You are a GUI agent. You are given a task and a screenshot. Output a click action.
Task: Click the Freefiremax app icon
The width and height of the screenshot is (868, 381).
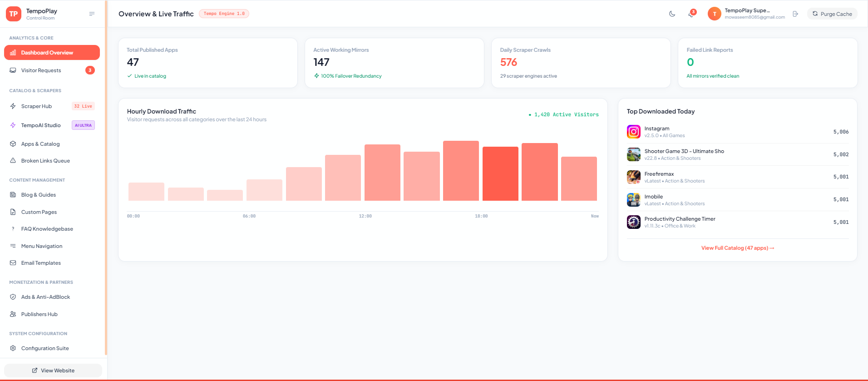[634, 177]
